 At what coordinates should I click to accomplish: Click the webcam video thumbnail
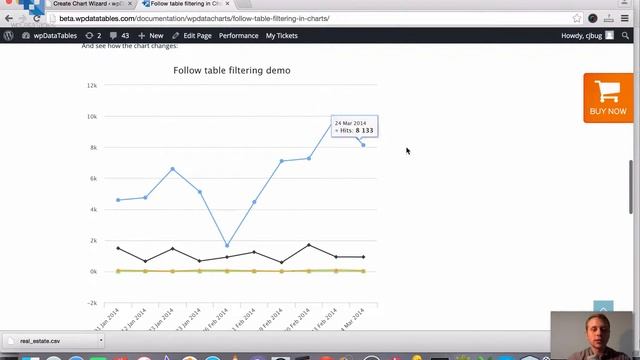click(592, 336)
